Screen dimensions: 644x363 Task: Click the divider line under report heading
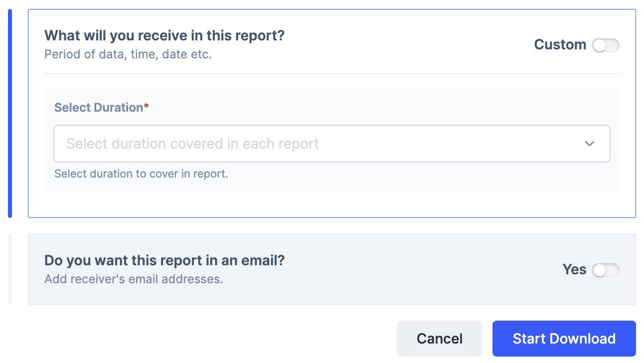click(331, 74)
